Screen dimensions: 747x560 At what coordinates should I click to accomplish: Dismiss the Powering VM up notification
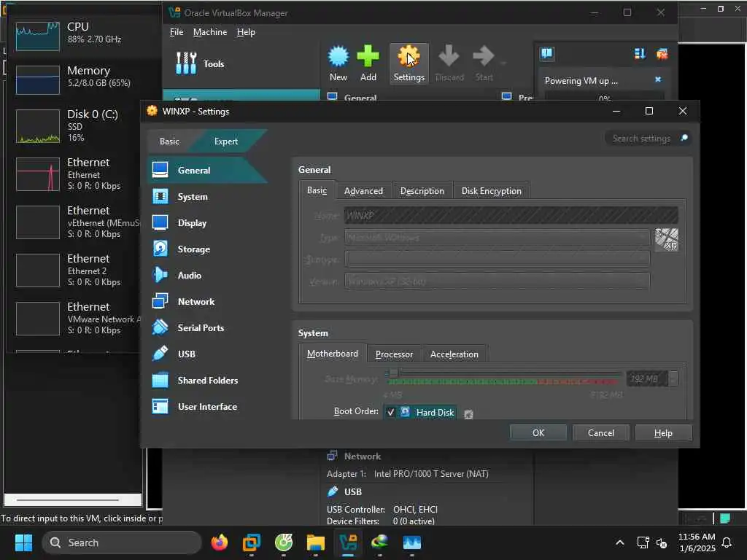tap(658, 79)
